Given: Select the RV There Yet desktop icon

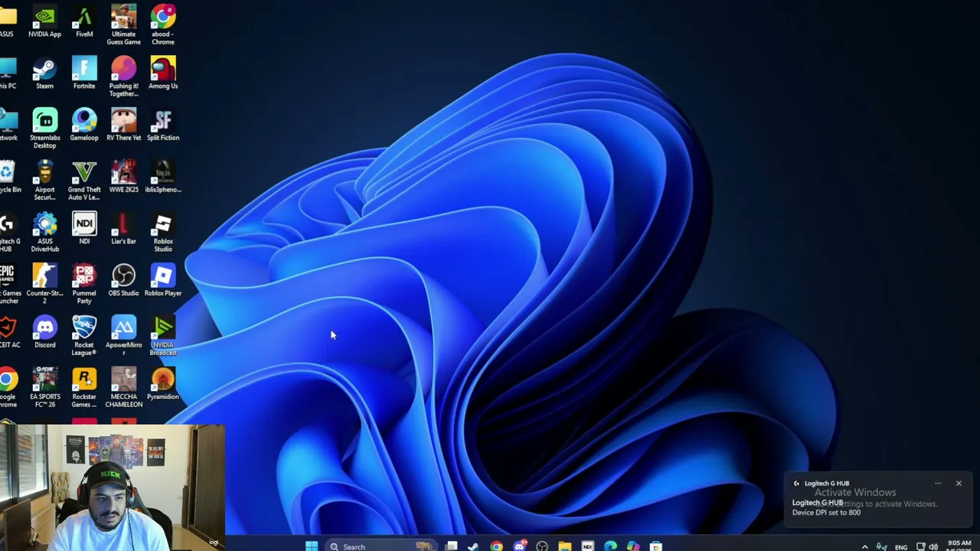Looking at the screenshot, I should (123, 126).
